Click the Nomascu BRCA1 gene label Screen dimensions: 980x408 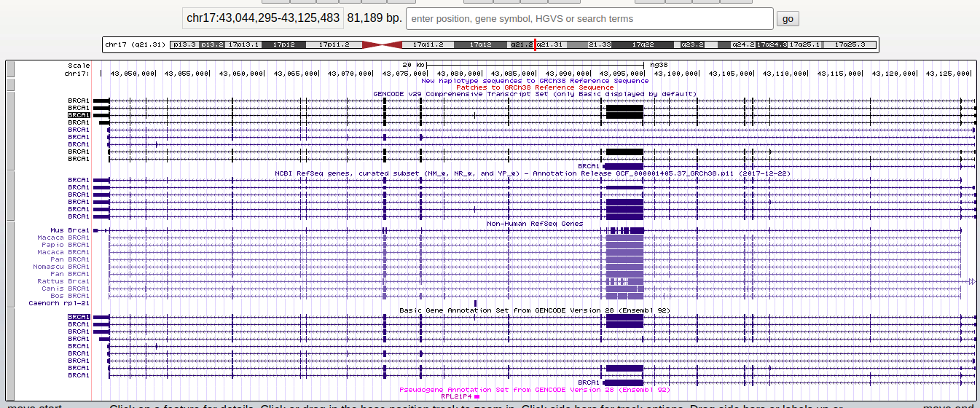[x=61, y=267]
